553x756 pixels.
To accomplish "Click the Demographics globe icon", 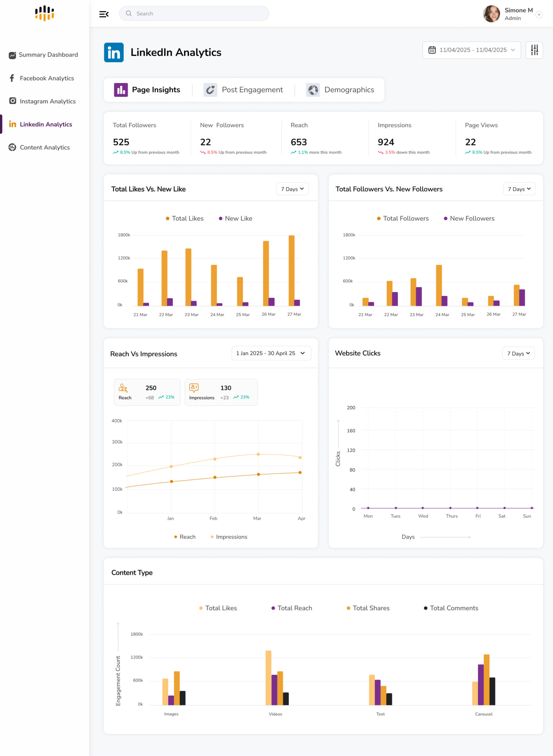I will (x=313, y=90).
